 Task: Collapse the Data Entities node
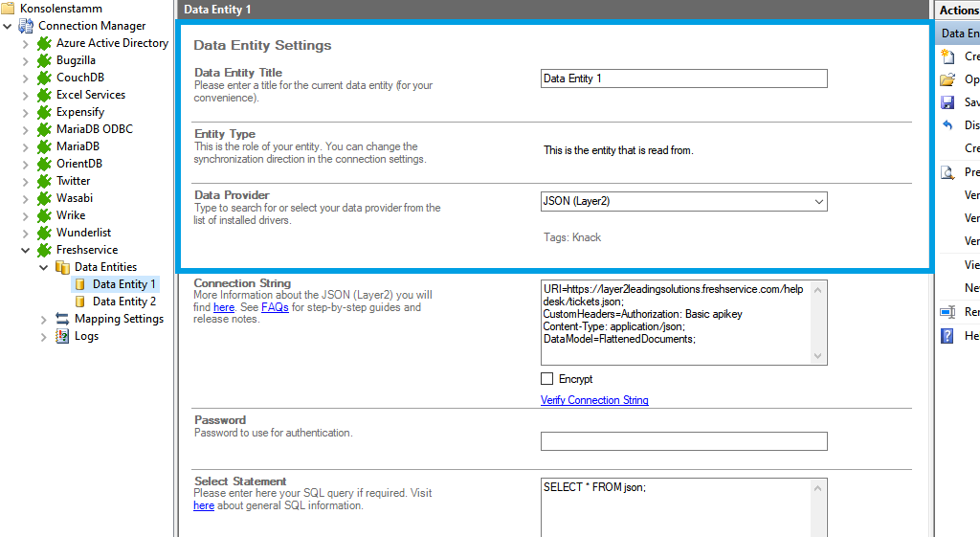click(43, 268)
